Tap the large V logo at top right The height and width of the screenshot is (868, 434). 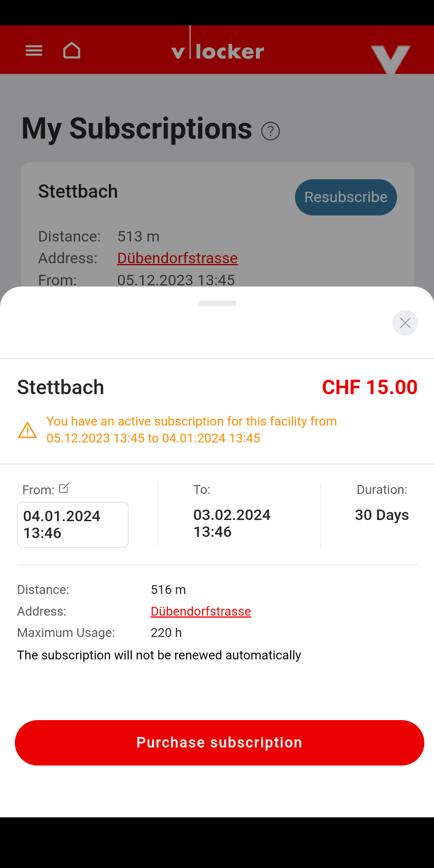click(390, 58)
